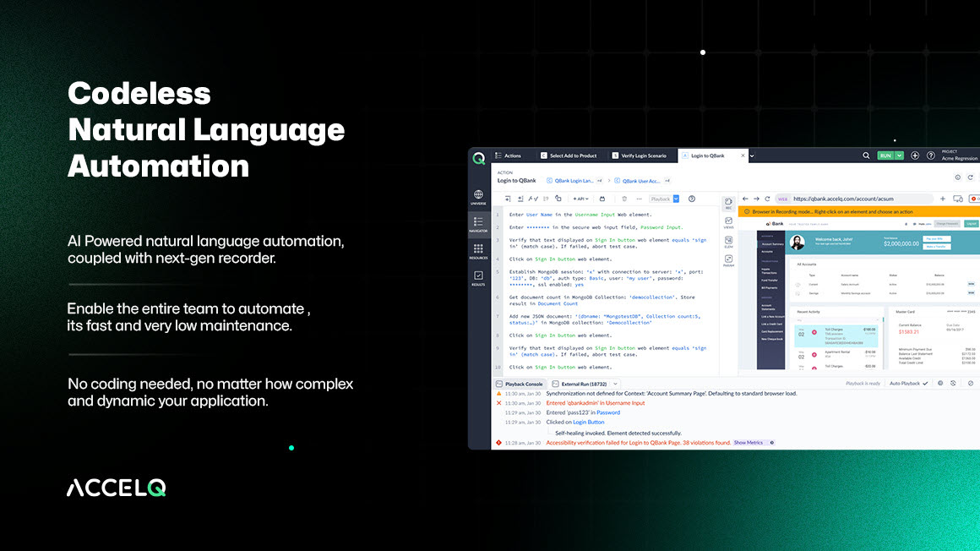Select the REC recorder icon

728,202
